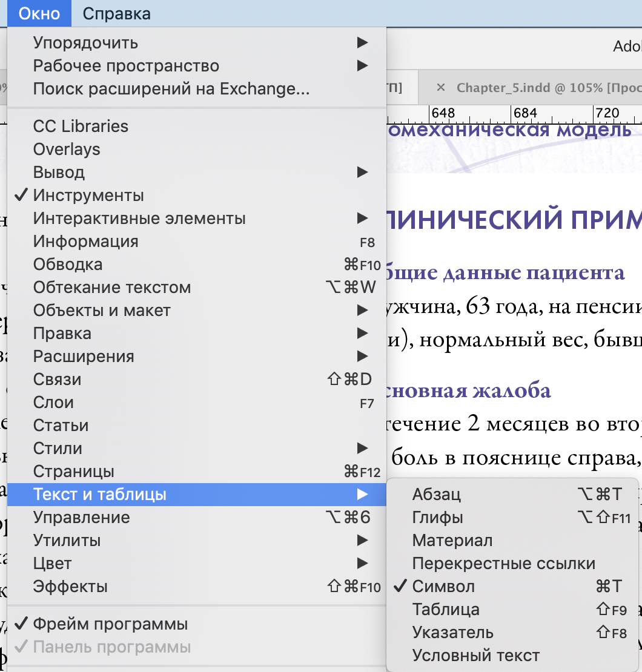Toggle the Инструменты panel checkmark
This screenshot has height=672, width=642.
point(197,196)
